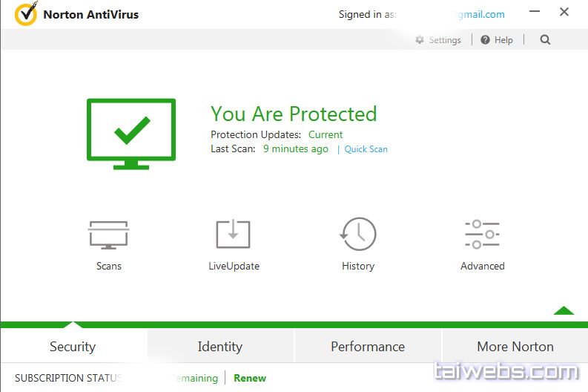Viewport: 588px width, 392px height.
Task: Switch to the Security tab
Action: (x=73, y=347)
